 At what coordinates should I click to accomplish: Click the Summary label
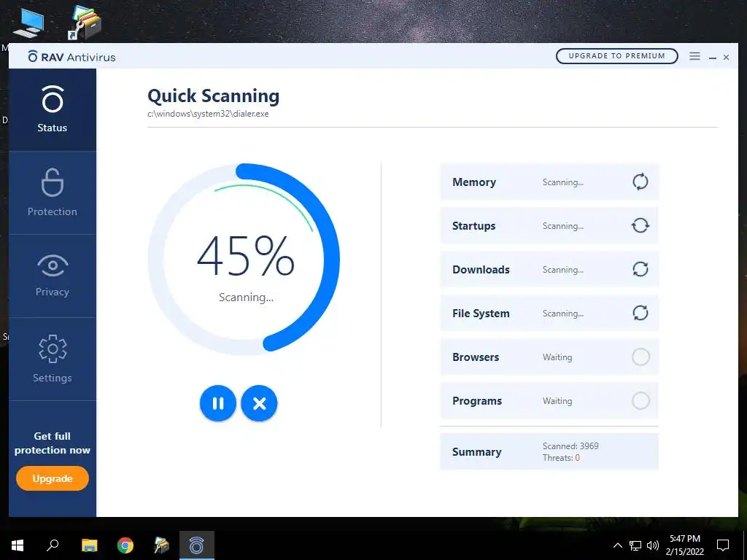(477, 452)
